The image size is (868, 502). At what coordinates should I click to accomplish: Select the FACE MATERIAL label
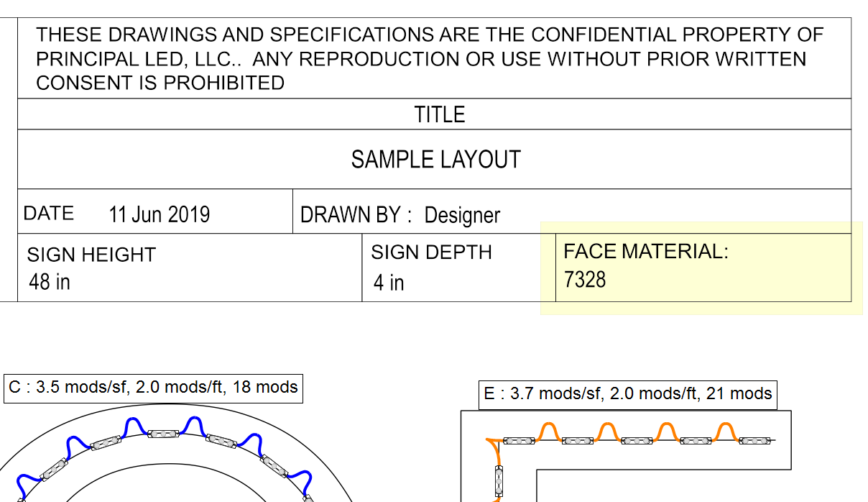tap(645, 252)
